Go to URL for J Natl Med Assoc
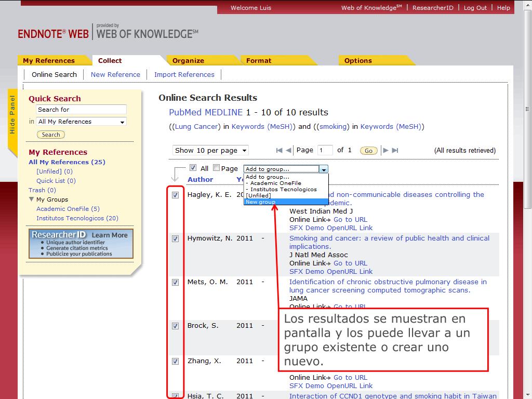This screenshot has height=399, width=532. pyautogui.click(x=350, y=263)
